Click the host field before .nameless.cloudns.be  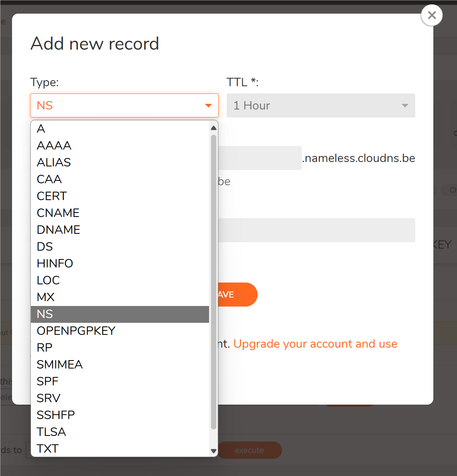[x=260, y=158]
